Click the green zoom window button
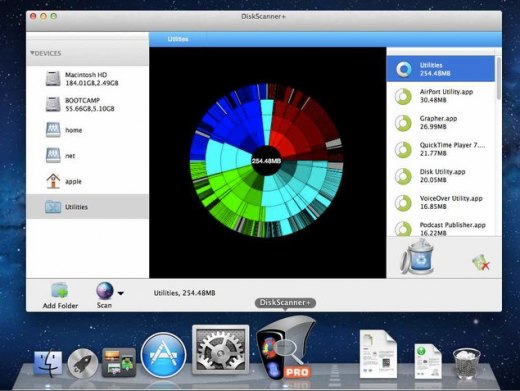The image size is (520, 391). tap(53, 16)
